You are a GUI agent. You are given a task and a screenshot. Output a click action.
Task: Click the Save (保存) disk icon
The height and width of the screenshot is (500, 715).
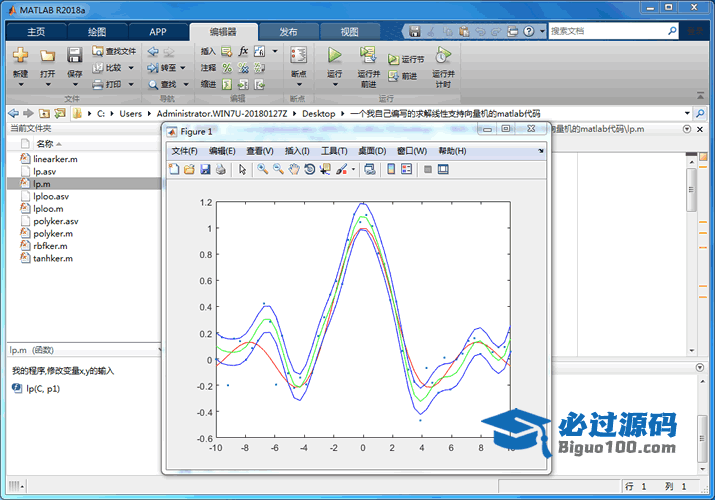74,55
